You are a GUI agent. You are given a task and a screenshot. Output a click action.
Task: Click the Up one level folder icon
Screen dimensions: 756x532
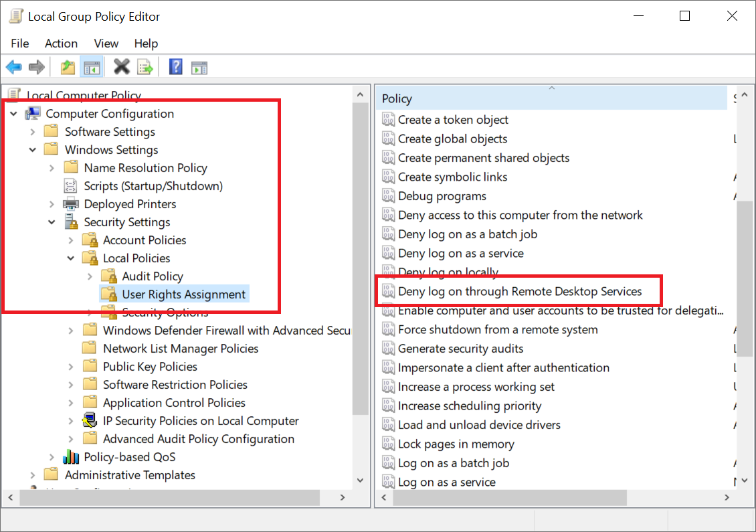click(x=68, y=67)
